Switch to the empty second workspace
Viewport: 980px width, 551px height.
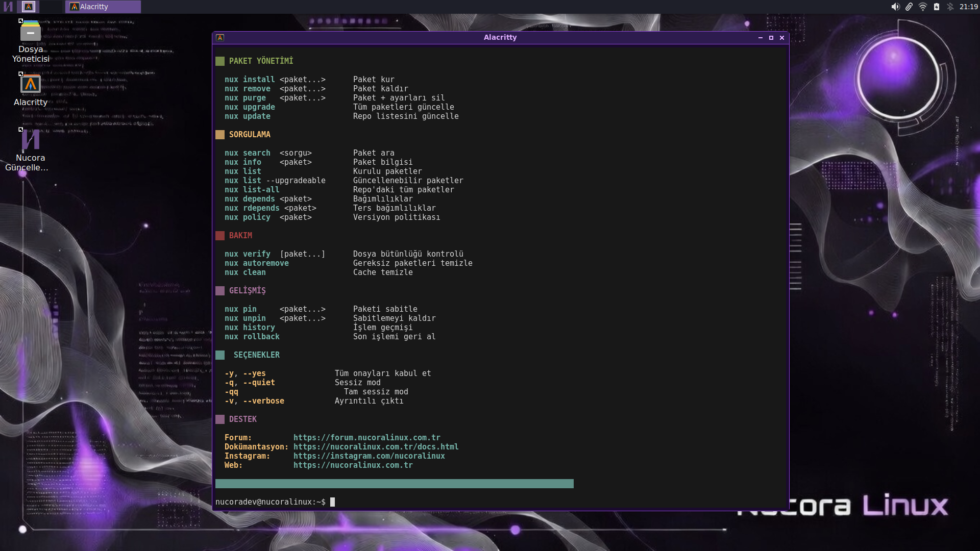(x=51, y=7)
